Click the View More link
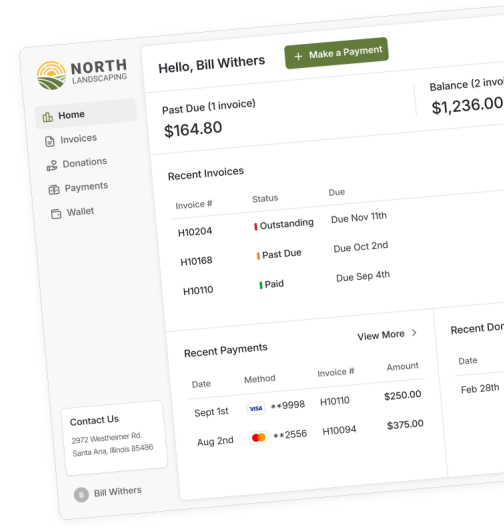This screenshot has width=504, height=531. coord(381,335)
